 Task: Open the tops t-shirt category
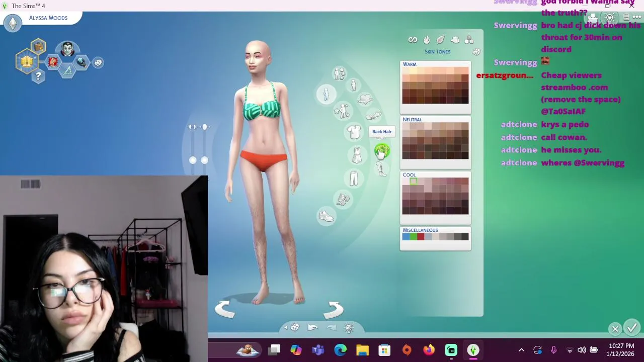[x=354, y=132]
